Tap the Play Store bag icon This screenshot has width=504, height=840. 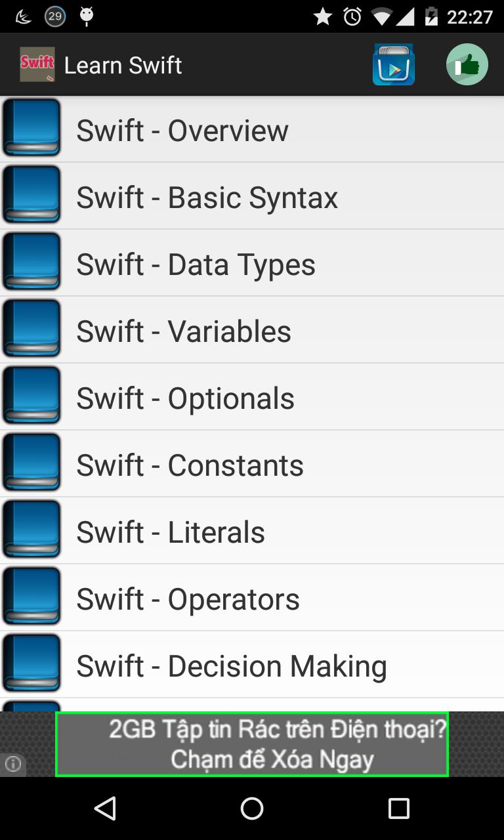(x=393, y=65)
